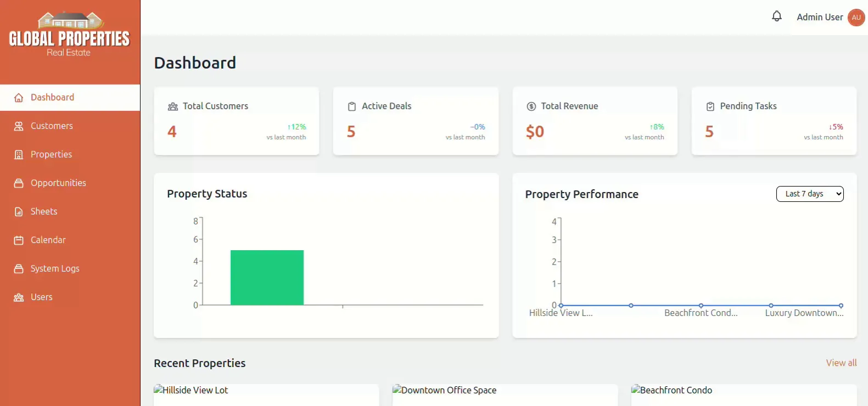Screen dimensions: 868x406
Task: Click the 8% revenue change indicator
Action: [657, 127]
